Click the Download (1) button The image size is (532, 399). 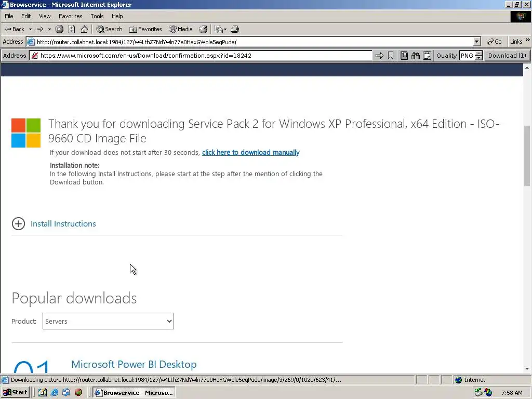507,56
